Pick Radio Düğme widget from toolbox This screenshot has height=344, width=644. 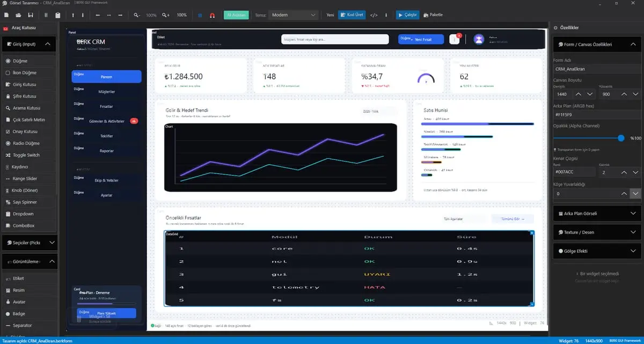coord(26,143)
